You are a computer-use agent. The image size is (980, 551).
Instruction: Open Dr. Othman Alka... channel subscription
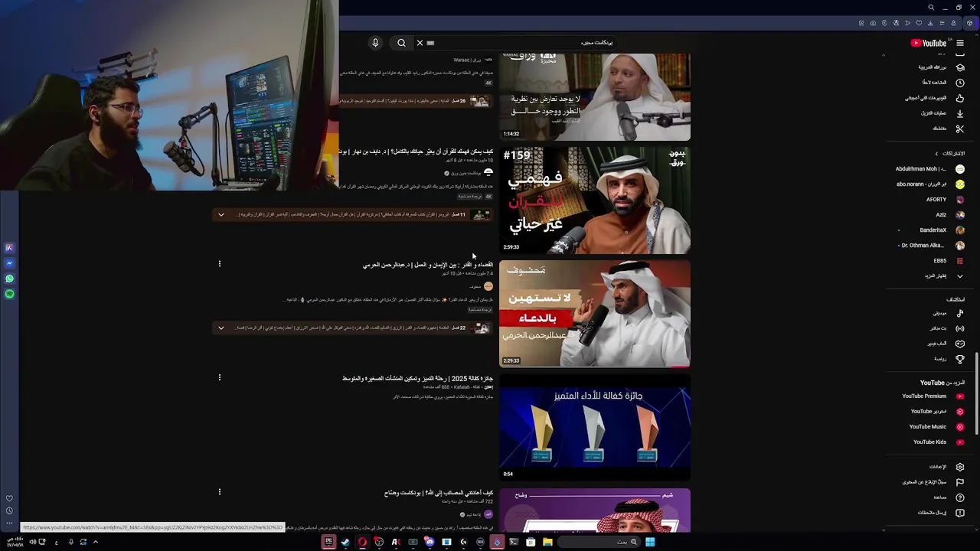pyautogui.click(x=930, y=245)
